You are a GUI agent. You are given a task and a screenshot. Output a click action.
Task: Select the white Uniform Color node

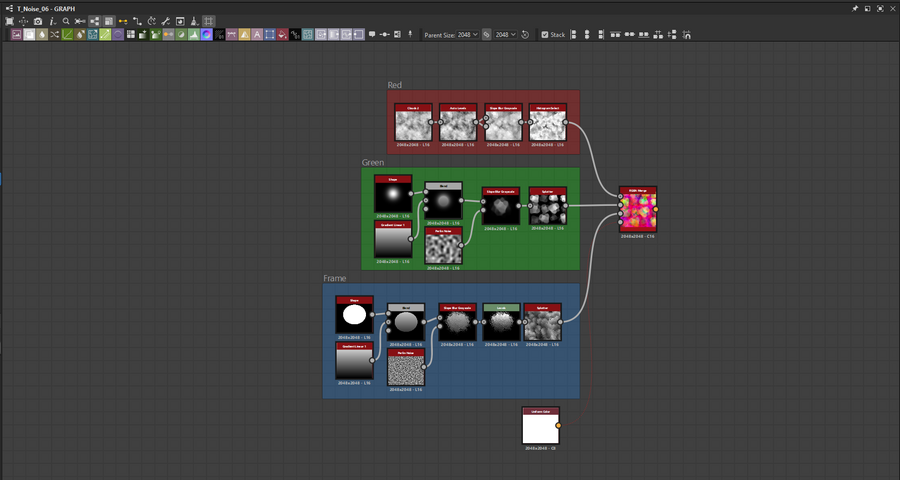540,426
